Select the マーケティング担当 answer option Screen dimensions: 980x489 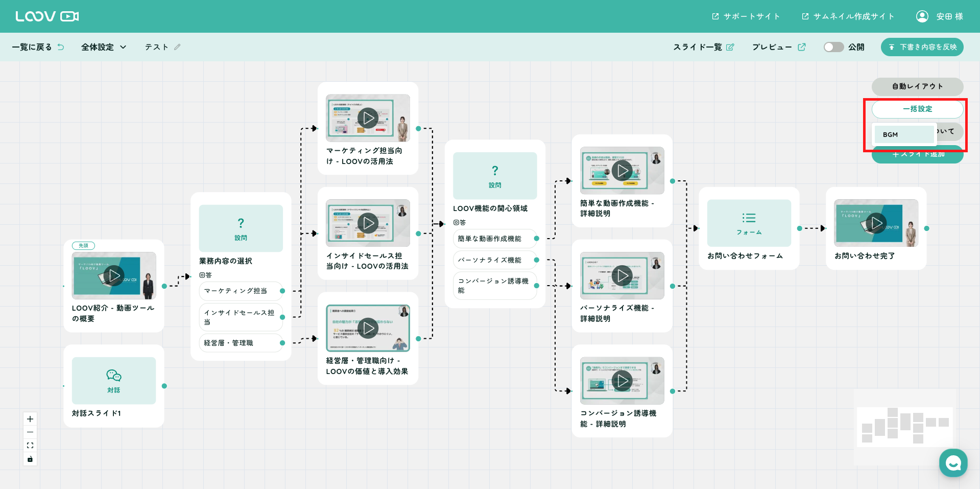(x=241, y=291)
